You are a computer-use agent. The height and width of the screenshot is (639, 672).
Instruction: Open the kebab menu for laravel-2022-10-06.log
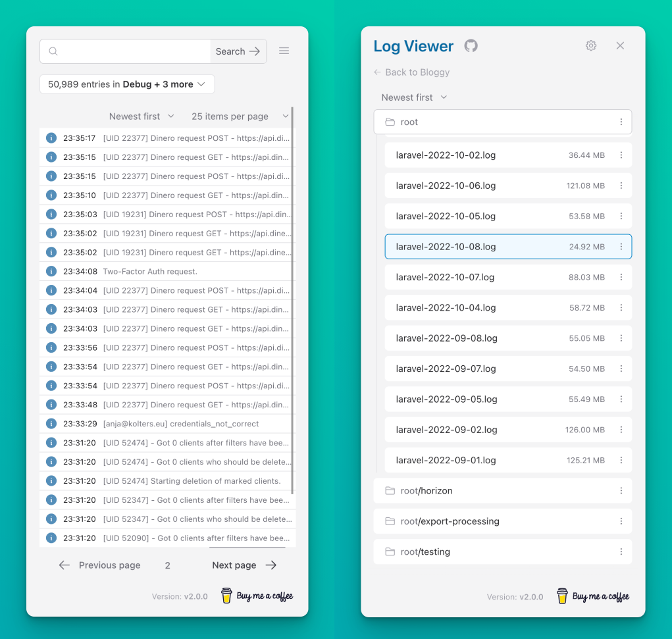click(621, 186)
